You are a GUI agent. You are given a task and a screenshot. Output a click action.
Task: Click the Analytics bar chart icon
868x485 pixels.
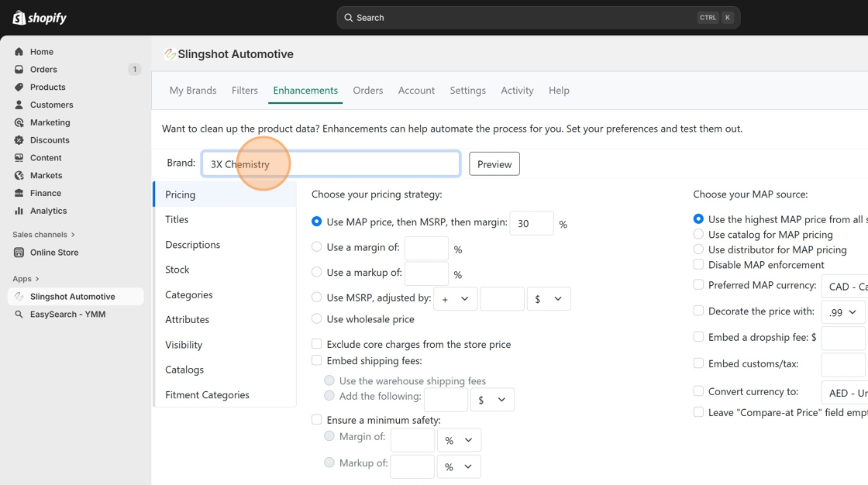click(19, 211)
